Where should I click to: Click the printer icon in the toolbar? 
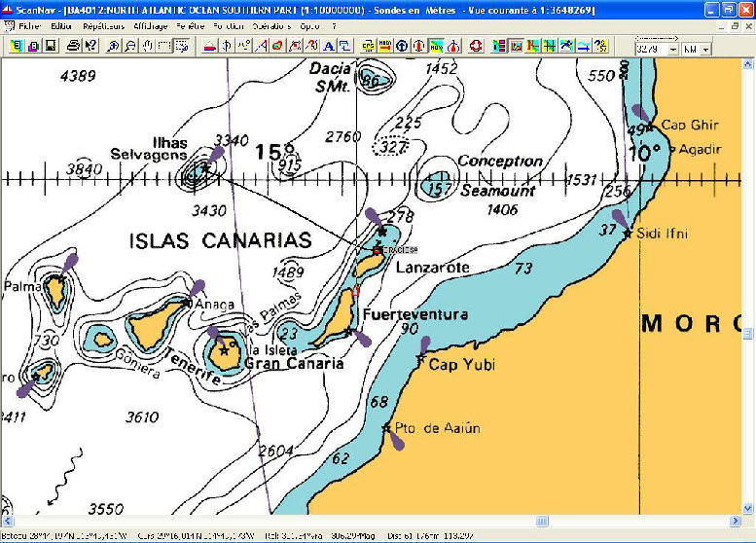(74, 46)
